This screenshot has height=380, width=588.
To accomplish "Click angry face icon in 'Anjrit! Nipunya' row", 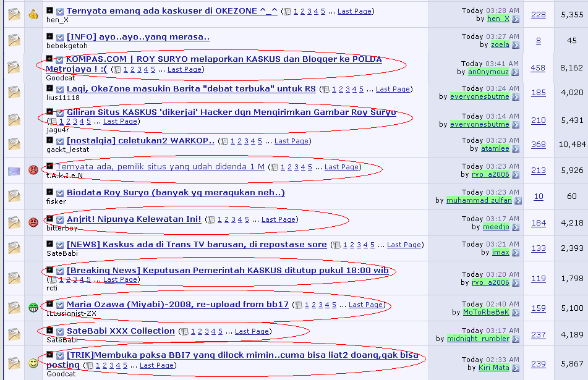I will pos(33,222).
